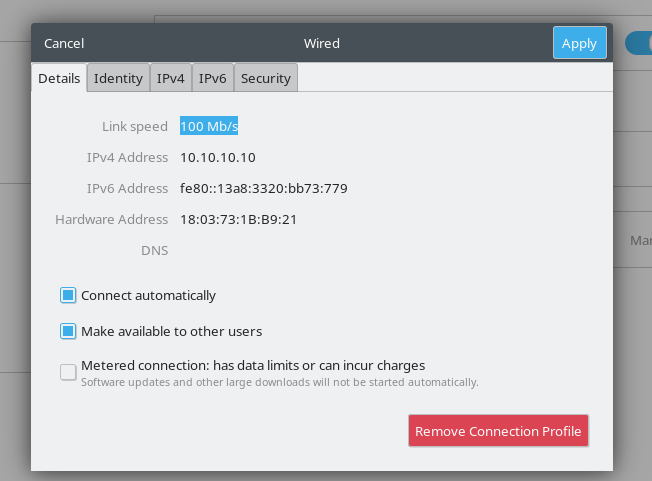Open the Identity tab
This screenshot has width=652, height=481.
point(118,78)
